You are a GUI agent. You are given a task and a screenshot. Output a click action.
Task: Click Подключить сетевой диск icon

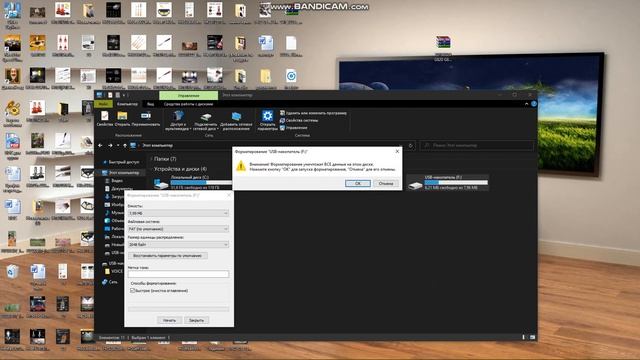[205, 120]
